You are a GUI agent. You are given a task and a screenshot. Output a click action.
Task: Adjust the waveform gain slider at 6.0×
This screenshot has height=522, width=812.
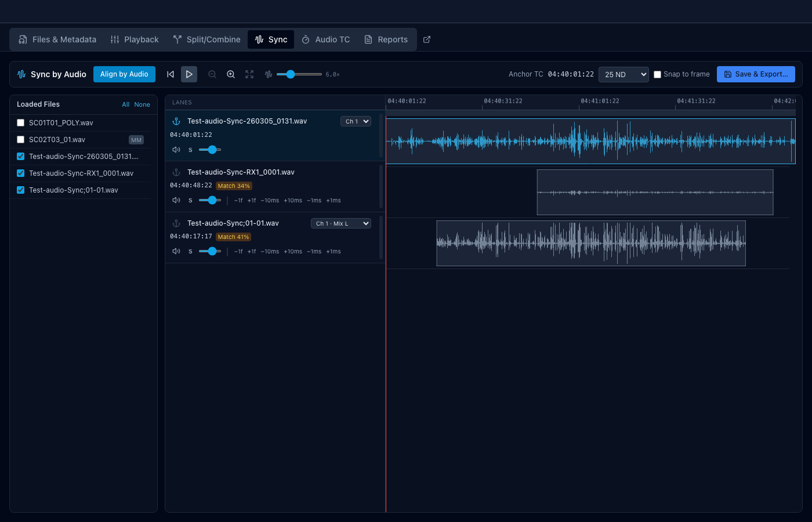pos(299,74)
